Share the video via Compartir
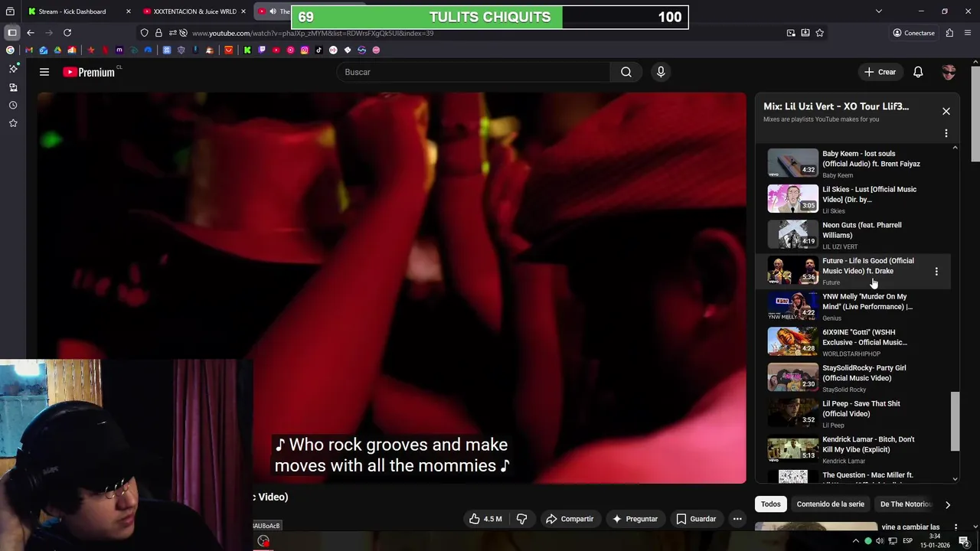Screen dimensions: 980x551 coord(570,519)
